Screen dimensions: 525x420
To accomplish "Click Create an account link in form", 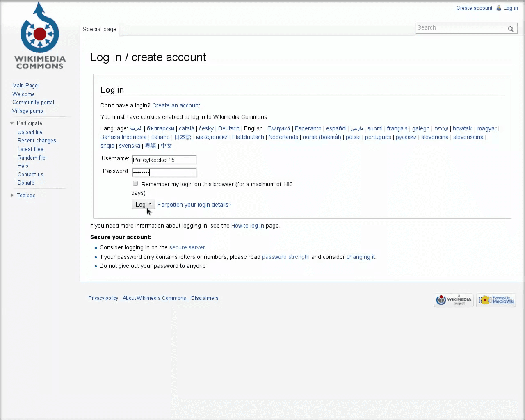I will (176, 105).
